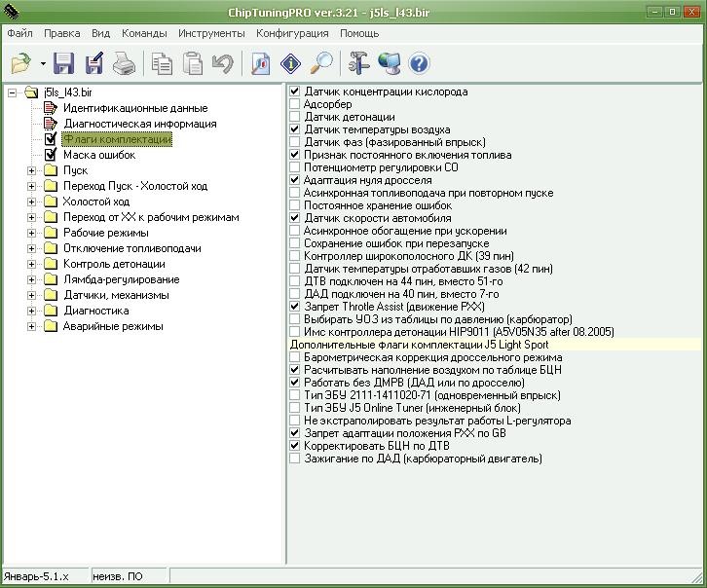Uncheck Датчик концентрации кислорода checkbox

[295, 92]
